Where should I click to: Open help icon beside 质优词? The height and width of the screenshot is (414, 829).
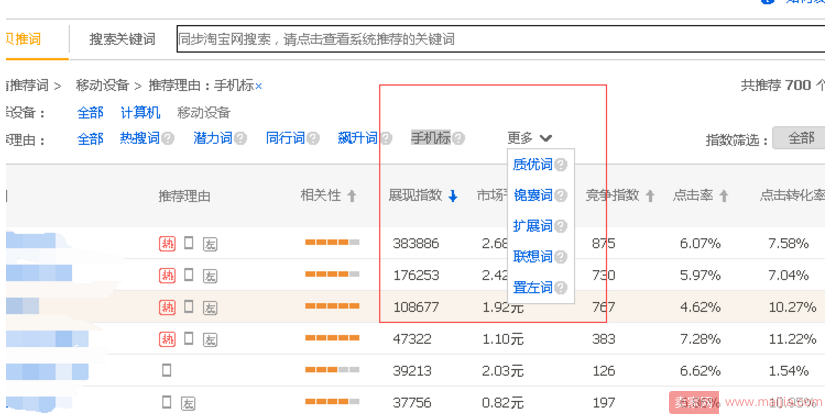(x=561, y=165)
